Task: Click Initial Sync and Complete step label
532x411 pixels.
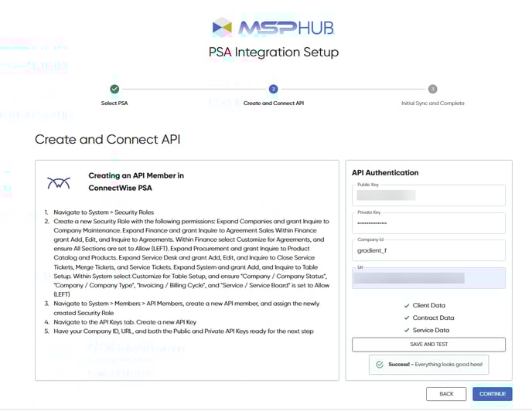Action: pos(432,103)
